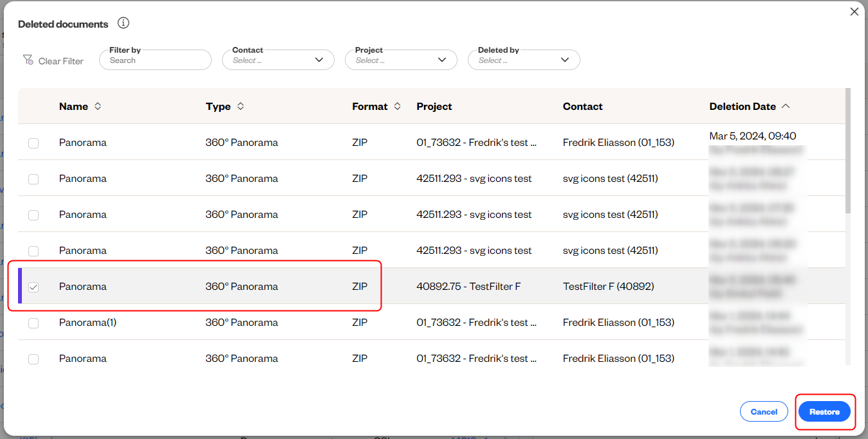Uncheck the selected TestFilter F row checkbox

click(33, 287)
